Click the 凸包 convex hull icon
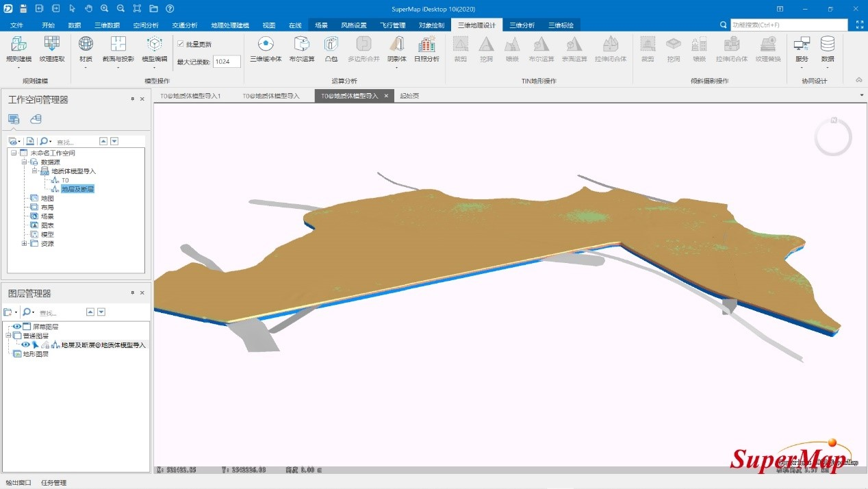This screenshot has height=489, width=868. (x=331, y=45)
